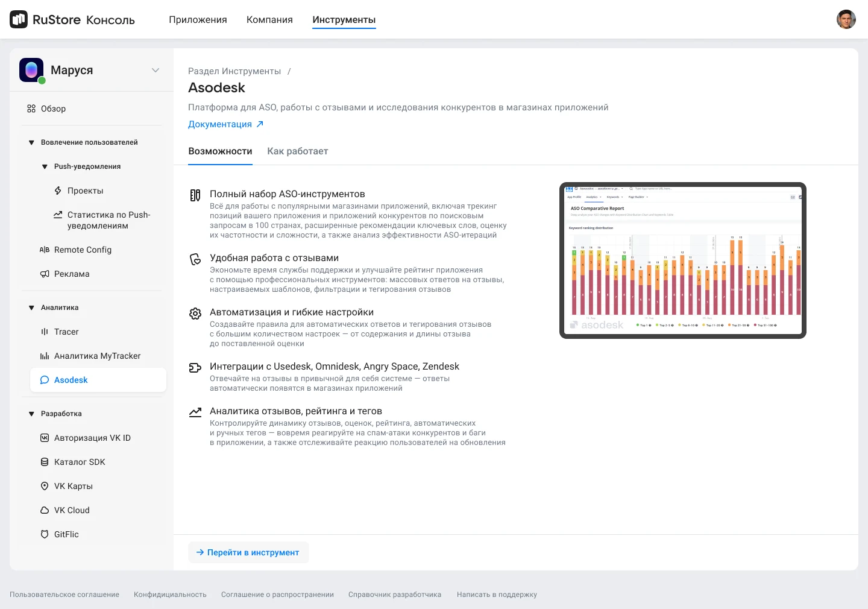Image resolution: width=868 pixels, height=609 pixels.
Task: Switch to the Как работает tab
Action: tap(298, 151)
